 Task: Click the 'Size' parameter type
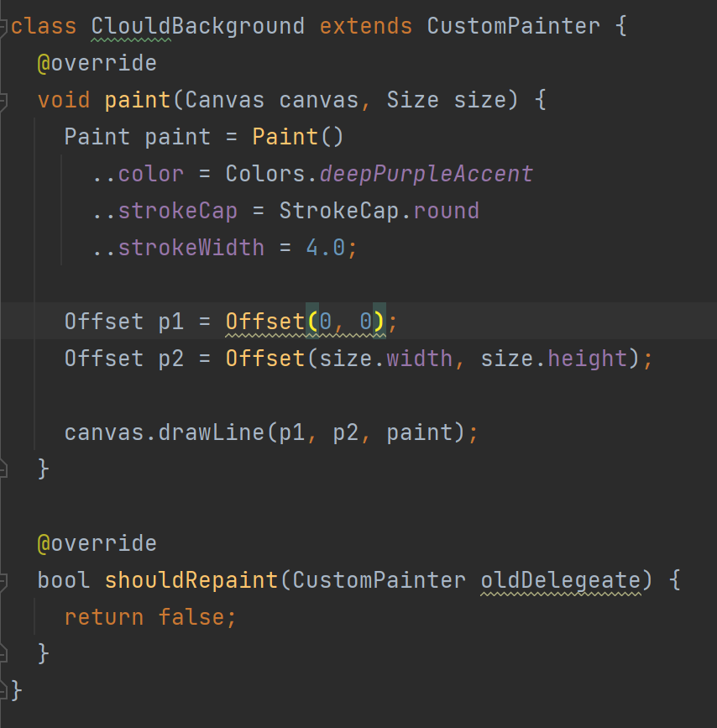coord(413,100)
